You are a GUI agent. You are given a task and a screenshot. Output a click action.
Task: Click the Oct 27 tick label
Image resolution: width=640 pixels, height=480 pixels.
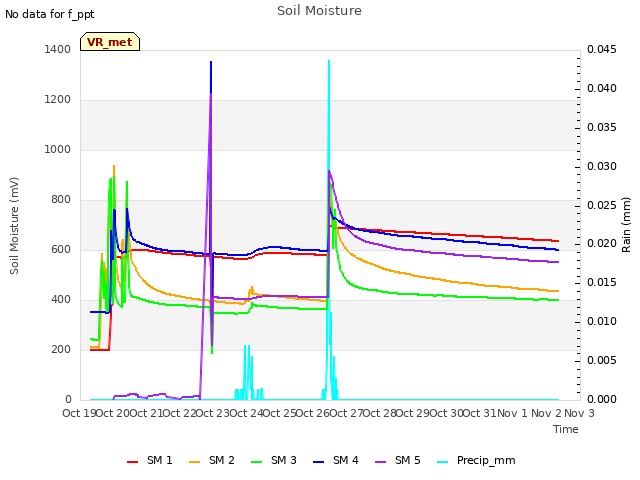pos(346,413)
